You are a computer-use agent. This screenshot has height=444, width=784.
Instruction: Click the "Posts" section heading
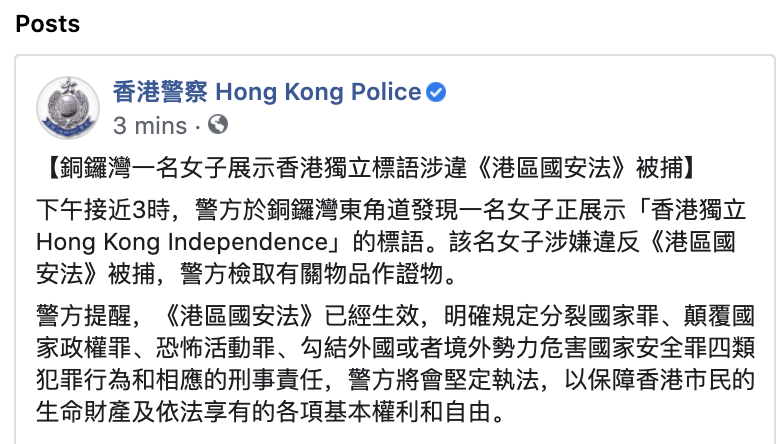pyautogui.click(x=48, y=22)
